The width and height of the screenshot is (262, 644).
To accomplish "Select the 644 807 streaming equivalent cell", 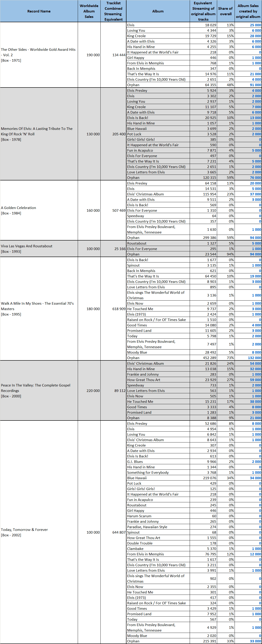I will coord(113,532).
